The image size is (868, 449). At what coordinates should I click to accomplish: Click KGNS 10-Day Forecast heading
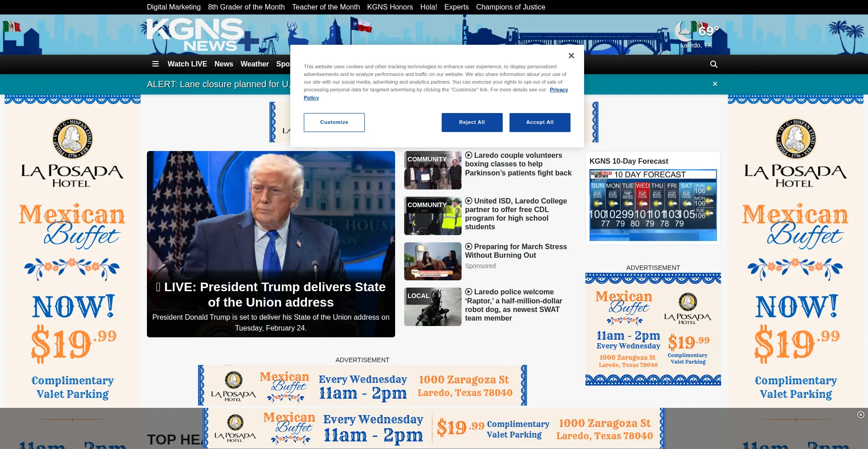point(629,161)
